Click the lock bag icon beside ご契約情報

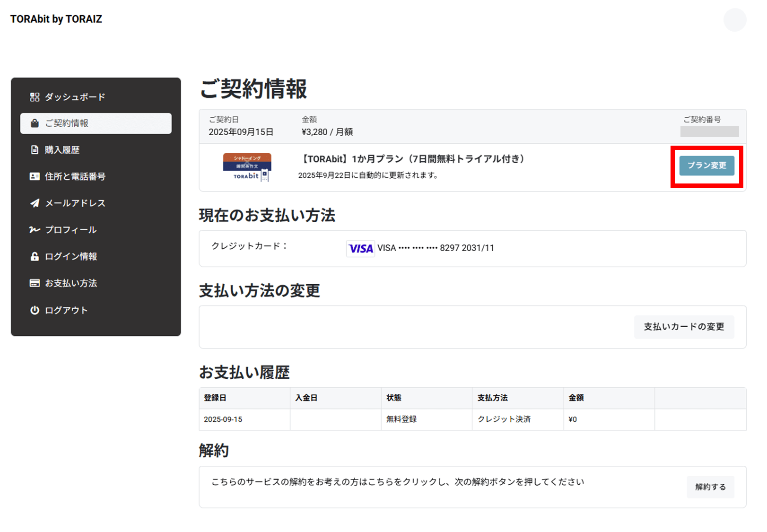pyautogui.click(x=35, y=123)
